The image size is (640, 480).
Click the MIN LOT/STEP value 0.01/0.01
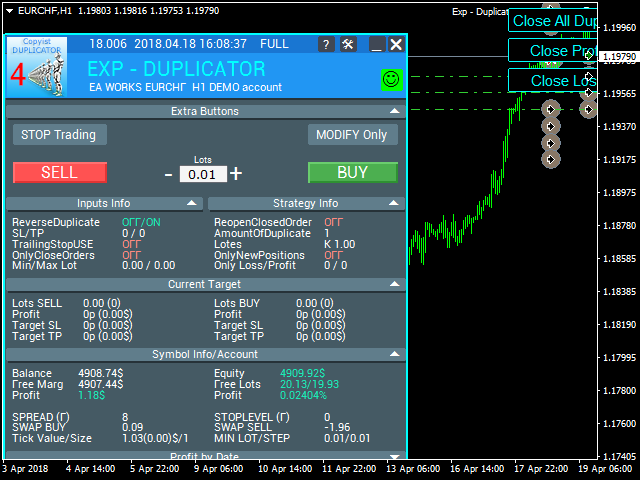click(x=347, y=438)
